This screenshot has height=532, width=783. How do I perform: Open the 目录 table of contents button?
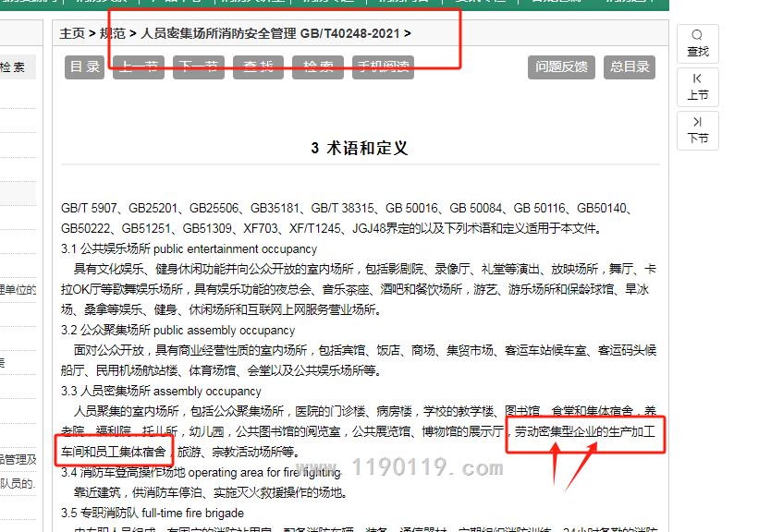[85, 66]
